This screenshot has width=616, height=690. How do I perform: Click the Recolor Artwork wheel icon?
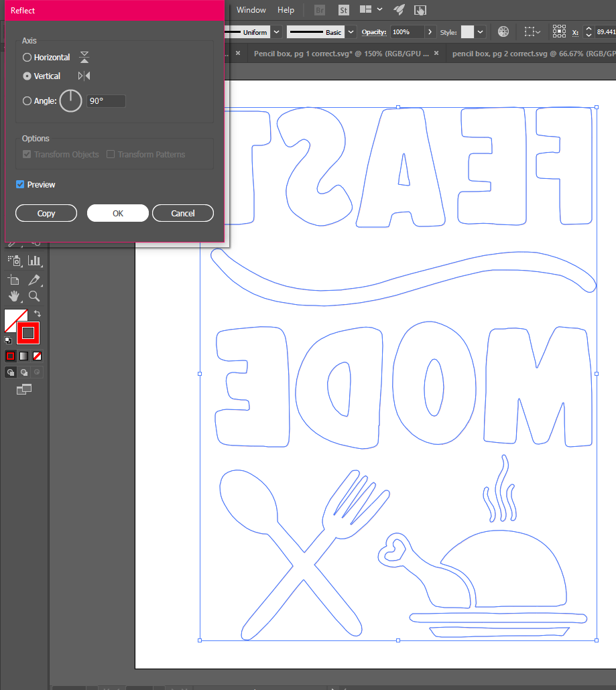[503, 32]
